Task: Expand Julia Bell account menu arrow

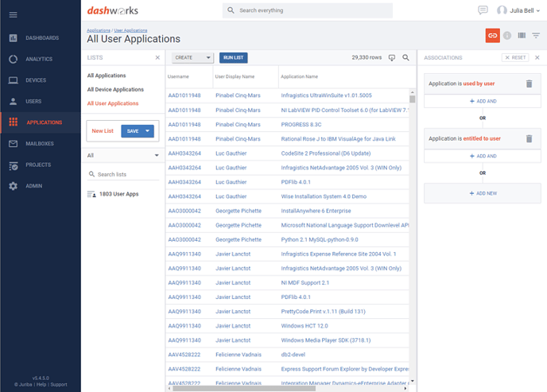Action: (x=538, y=11)
